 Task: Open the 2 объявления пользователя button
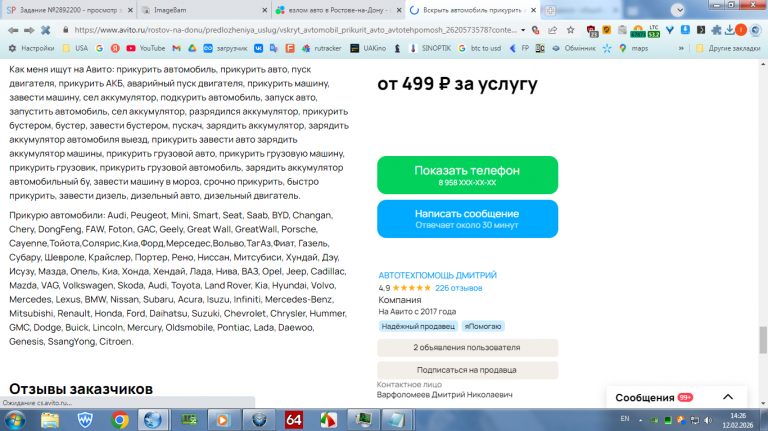click(467, 348)
